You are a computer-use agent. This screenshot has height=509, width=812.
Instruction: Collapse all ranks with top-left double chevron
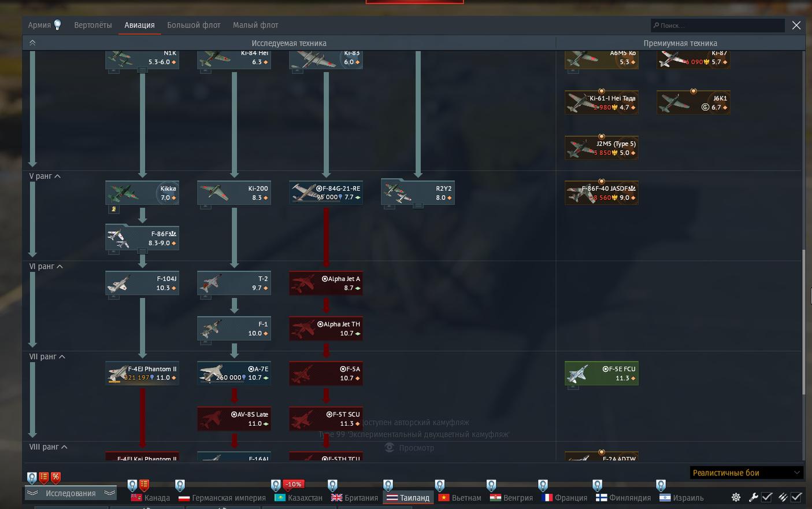pyautogui.click(x=32, y=43)
